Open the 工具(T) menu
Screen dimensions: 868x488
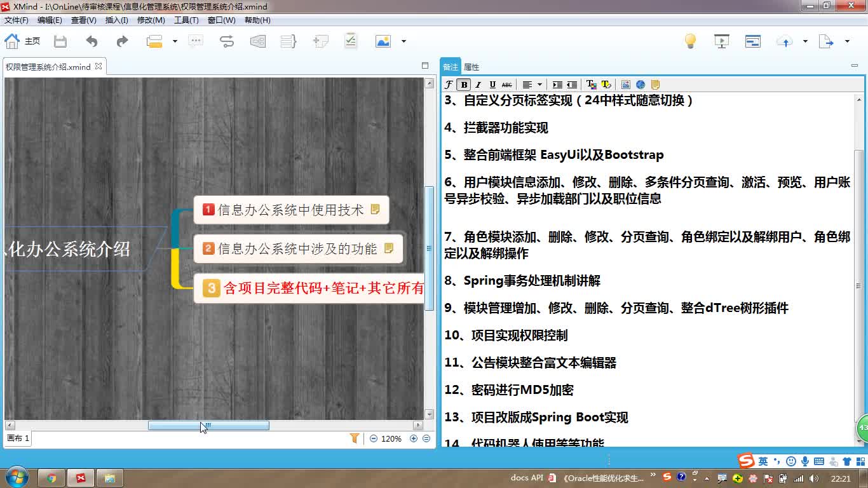click(186, 20)
